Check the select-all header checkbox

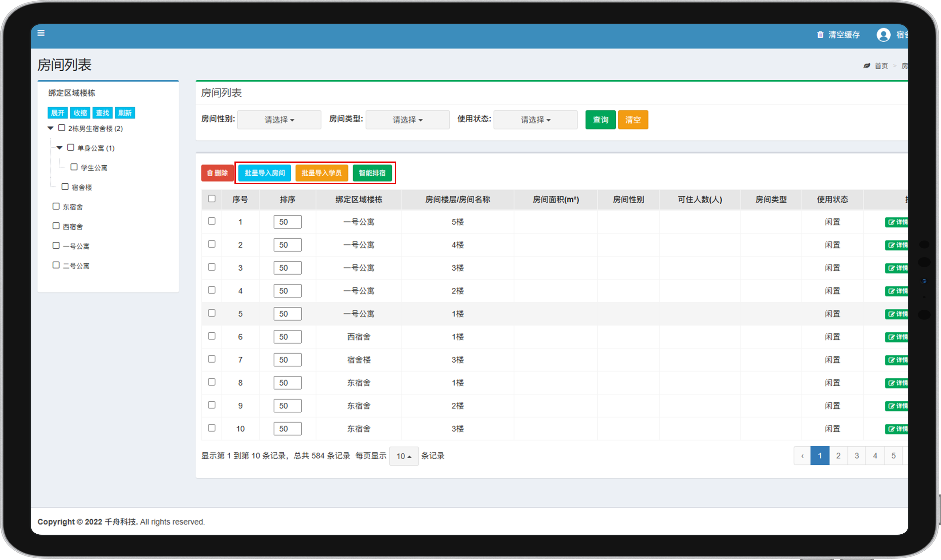(x=212, y=198)
